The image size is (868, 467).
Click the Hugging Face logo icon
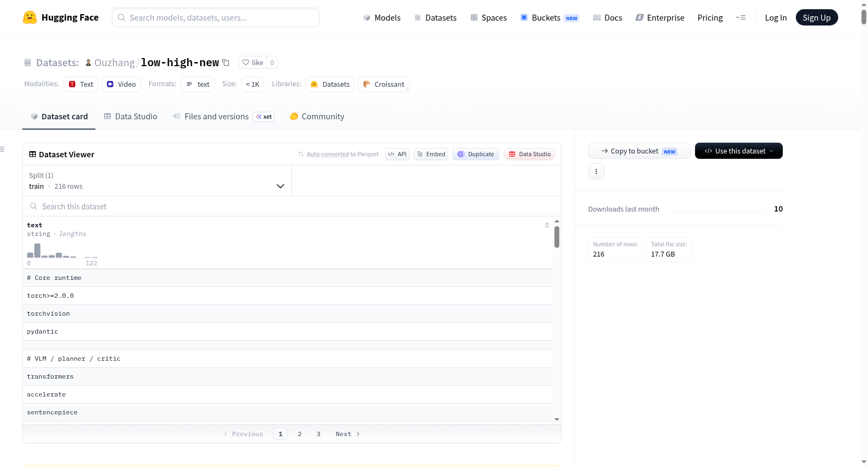tap(30, 17)
